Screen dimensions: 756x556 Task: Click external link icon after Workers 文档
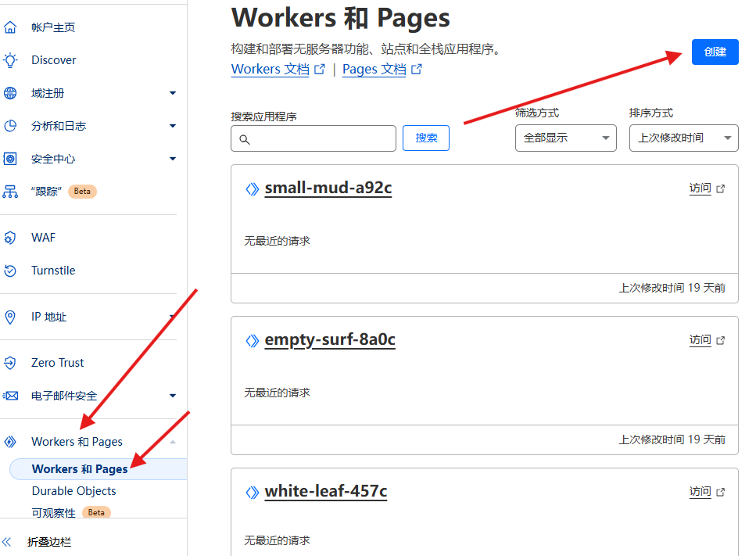tap(320, 70)
